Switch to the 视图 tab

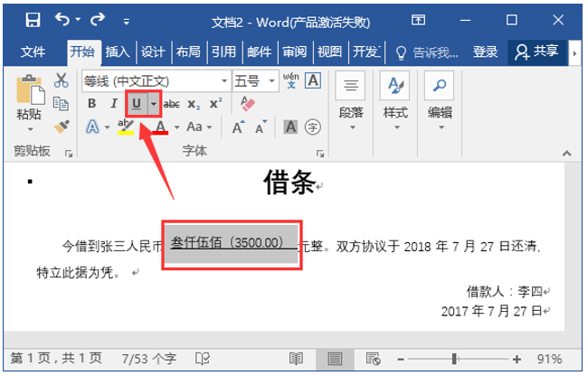point(329,52)
